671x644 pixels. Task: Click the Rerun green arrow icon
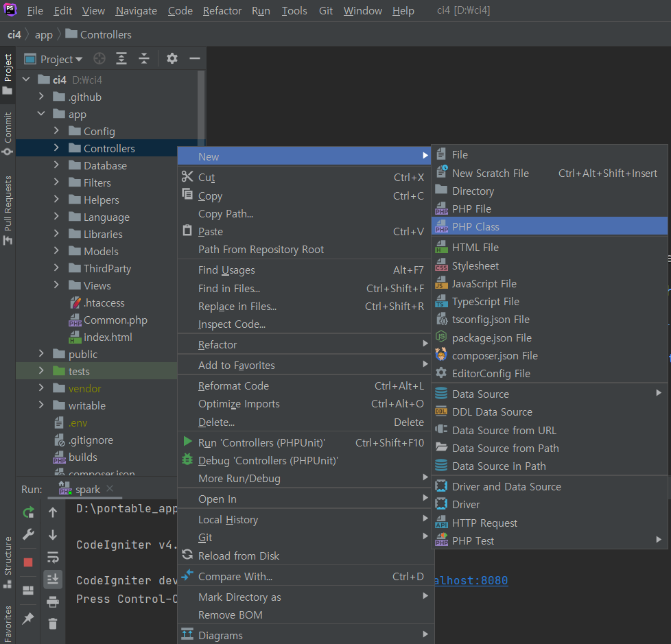click(x=28, y=512)
